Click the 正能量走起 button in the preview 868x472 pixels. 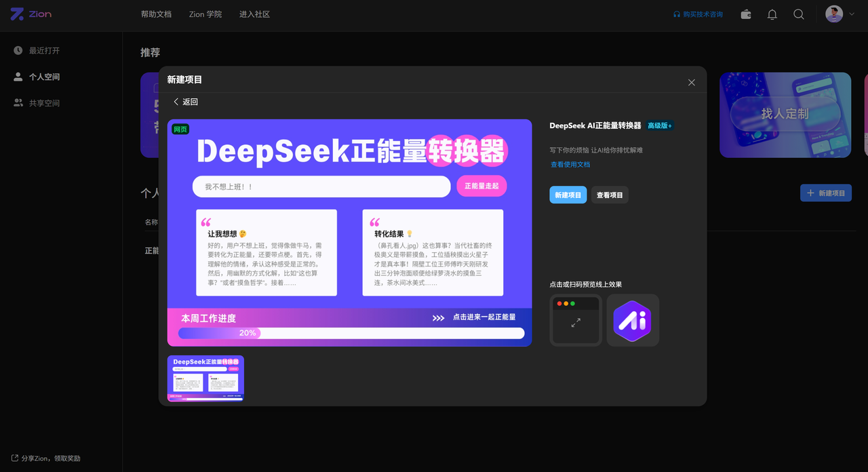pos(481,186)
